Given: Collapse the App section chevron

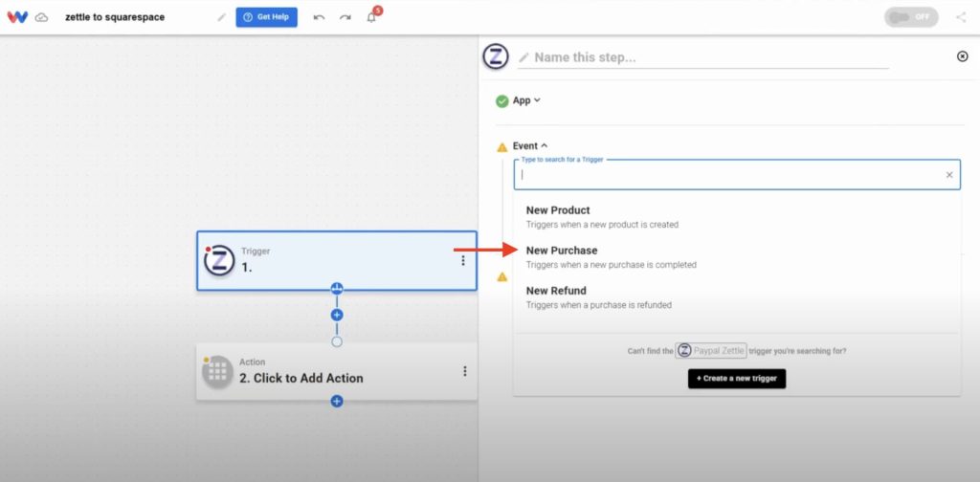Looking at the screenshot, I should [x=537, y=99].
